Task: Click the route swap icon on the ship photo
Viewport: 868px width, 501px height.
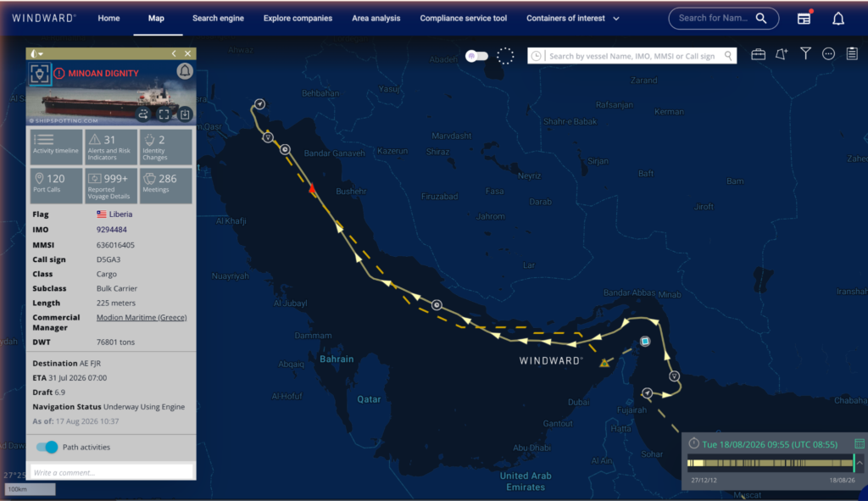Action: (142, 114)
